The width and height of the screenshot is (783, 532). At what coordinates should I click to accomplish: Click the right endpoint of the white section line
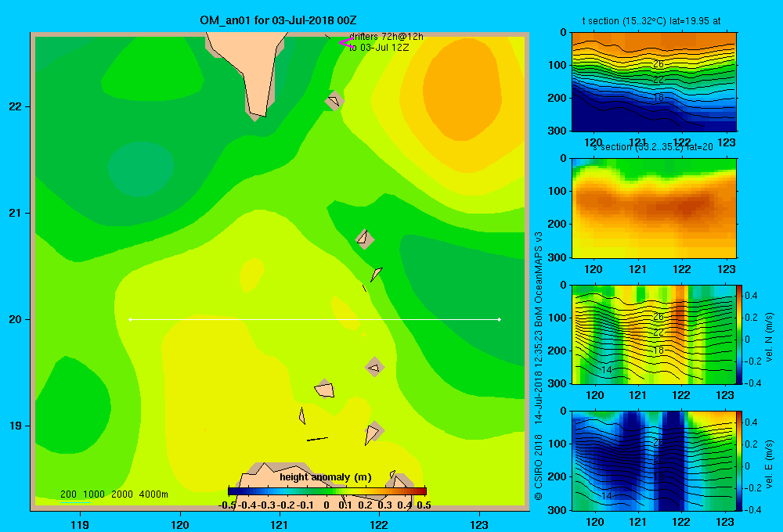click(500, 319)
